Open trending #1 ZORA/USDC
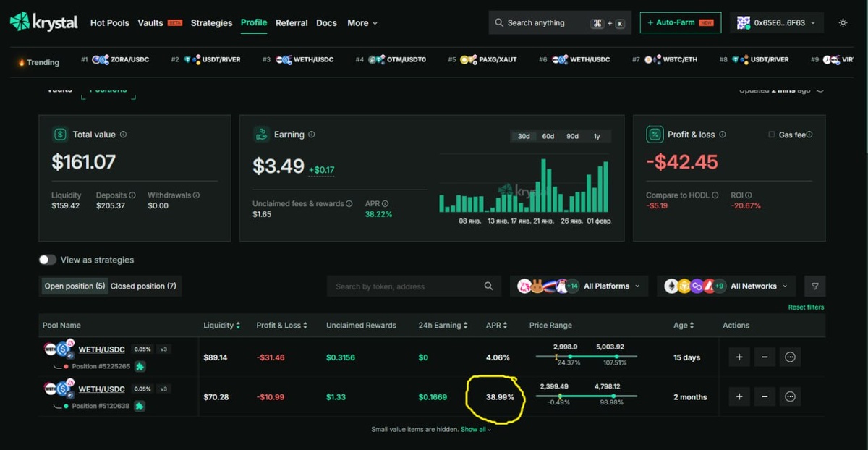868x450 pixels. [115, 59]
